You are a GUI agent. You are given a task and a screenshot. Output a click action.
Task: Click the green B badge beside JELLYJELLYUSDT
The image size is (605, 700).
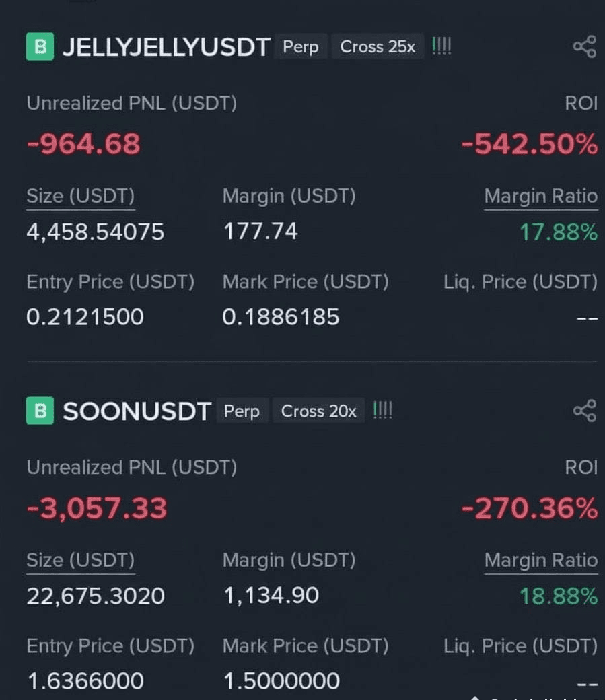[x=40, y=46]
